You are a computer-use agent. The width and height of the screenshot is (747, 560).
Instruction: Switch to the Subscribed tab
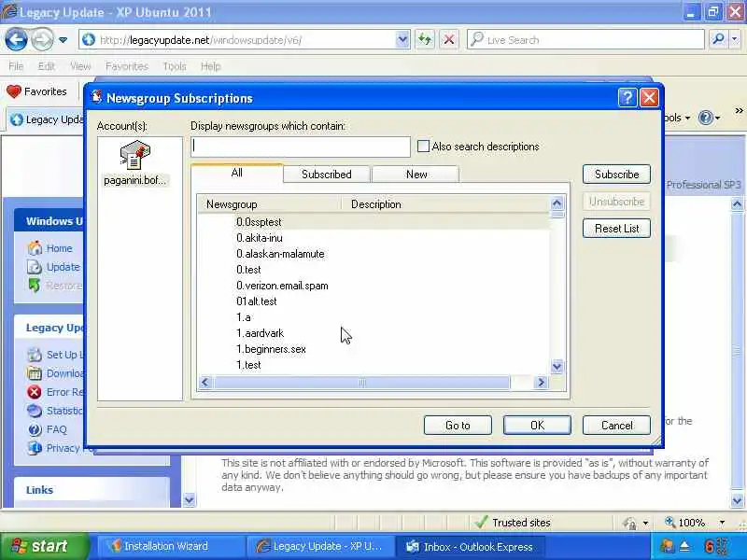(326, 175)
